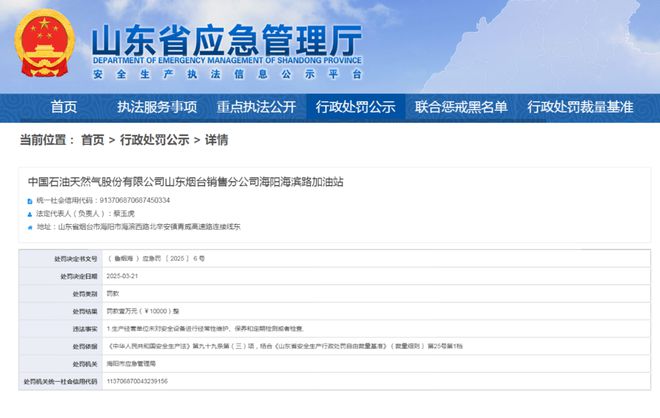Click the 处罚决定书文号 row label

tap(76, 259)
